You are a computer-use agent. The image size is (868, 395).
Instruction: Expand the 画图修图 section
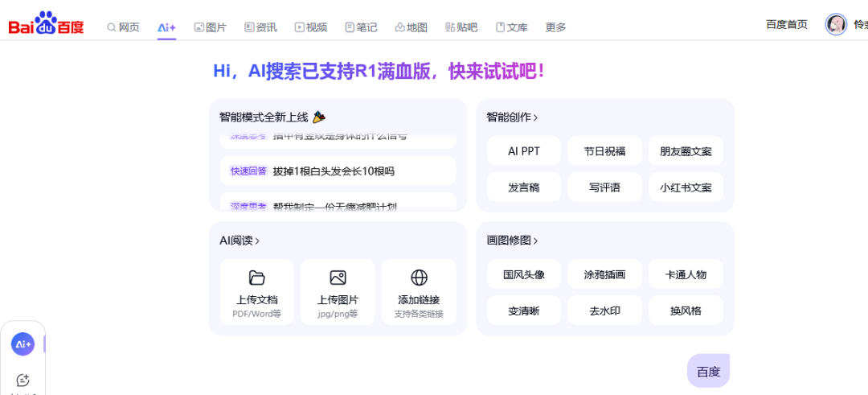coord(512,241)
